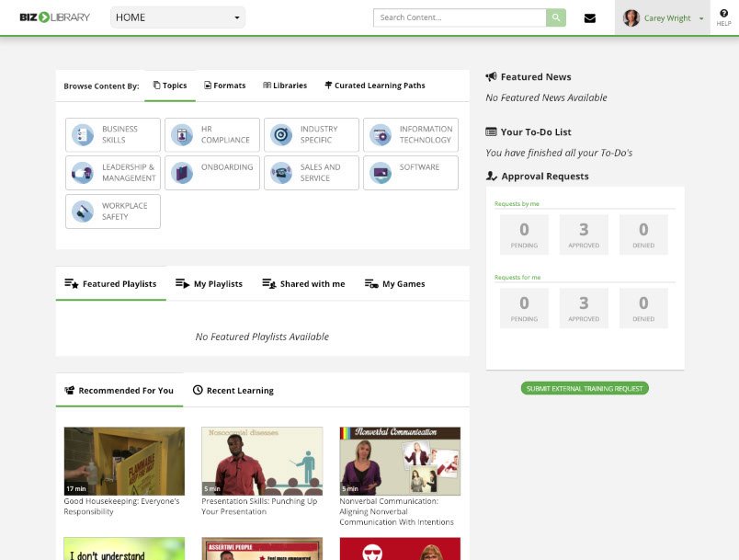Open the INDUSTRY SPECIFIC topic label
739x560 pixels.
[319, 134]
